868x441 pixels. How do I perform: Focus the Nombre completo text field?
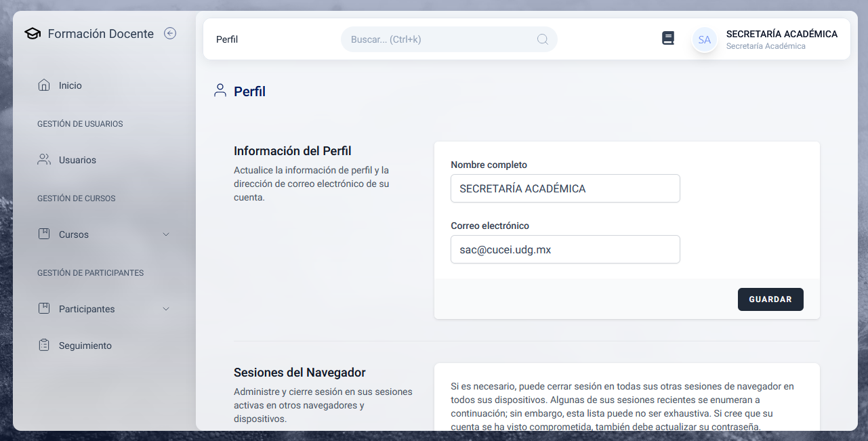(565, 188)
